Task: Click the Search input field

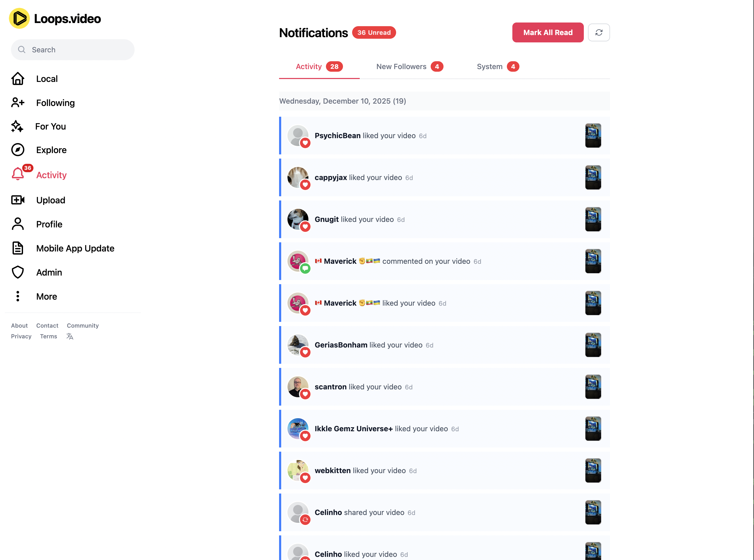Action: [x=73, y=50]
